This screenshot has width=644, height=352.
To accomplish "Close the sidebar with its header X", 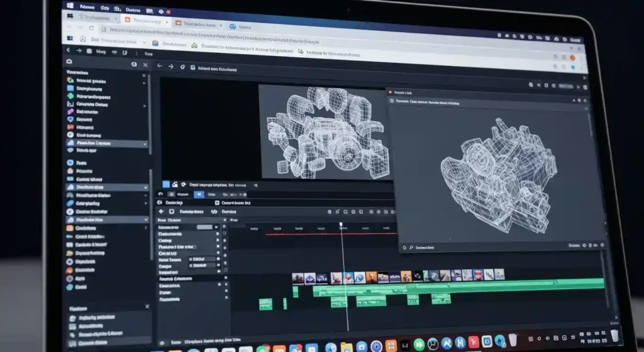I will click(145, 65).
